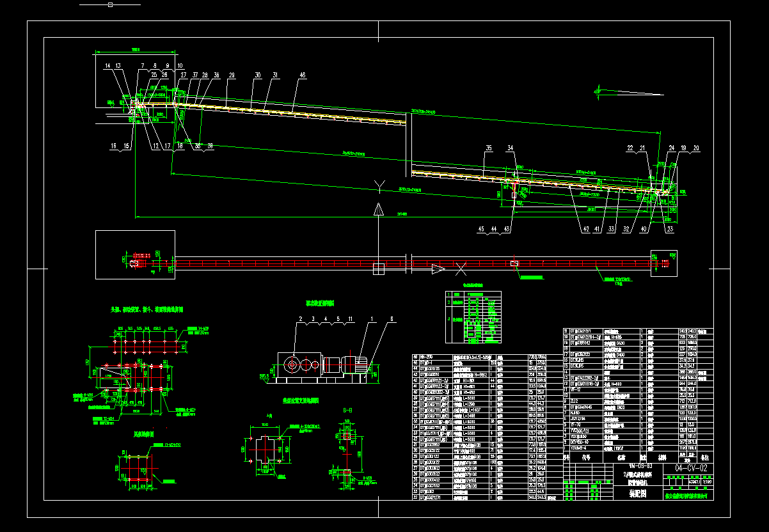769x532 pixels.
Task: Select the 代号 header in parts list
Action: [x=587, y=457]
